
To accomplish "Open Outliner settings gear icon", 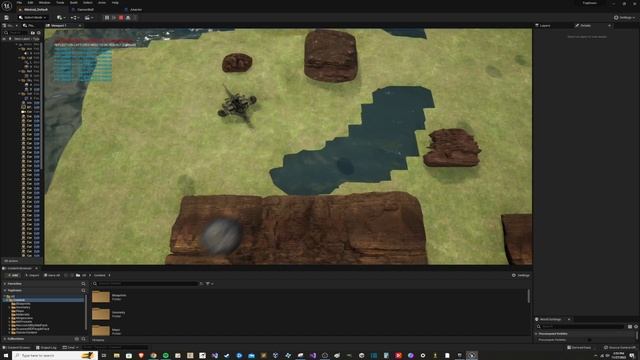I will coord(39,33).
